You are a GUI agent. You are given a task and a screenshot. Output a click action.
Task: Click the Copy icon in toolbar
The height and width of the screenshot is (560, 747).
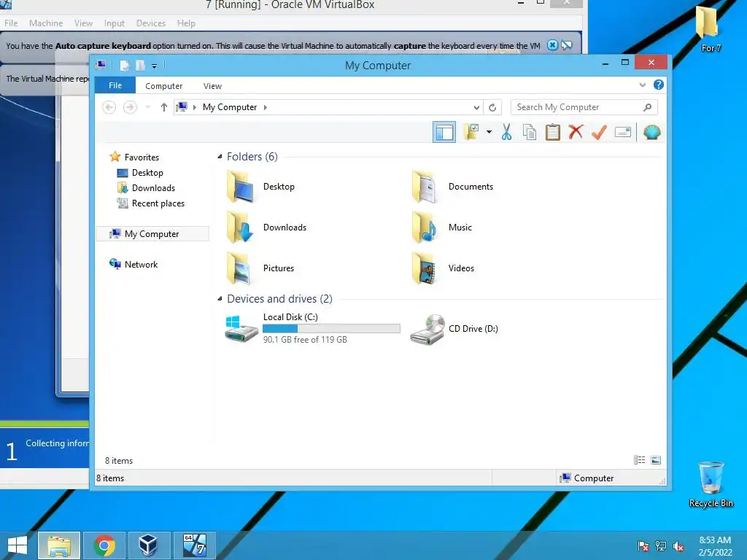pyautogui.click(x=530, y=132)
